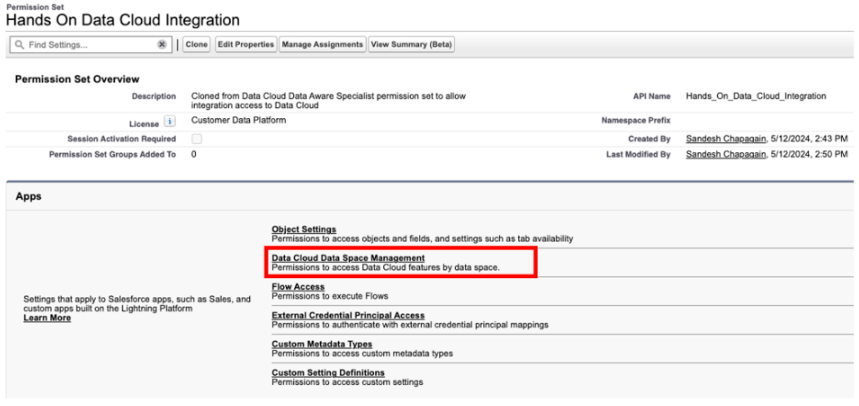
Task: Click the Apps section header
Action: click(x=28, y=197)
